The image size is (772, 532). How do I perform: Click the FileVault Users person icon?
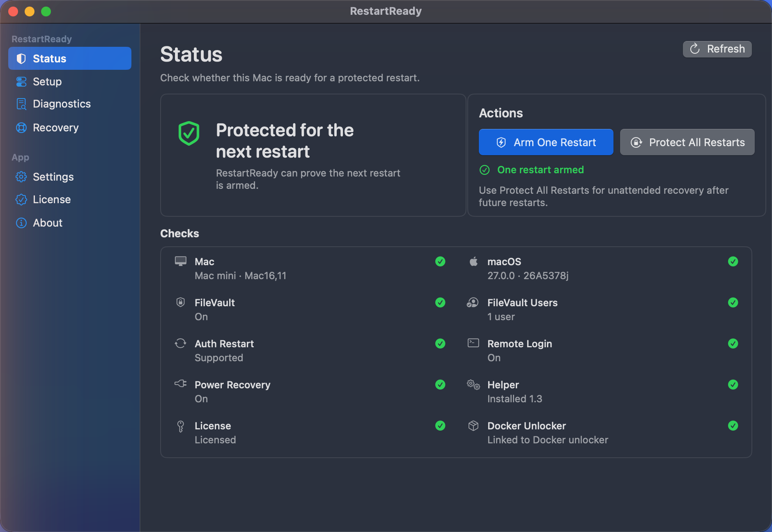click(473, 303)
